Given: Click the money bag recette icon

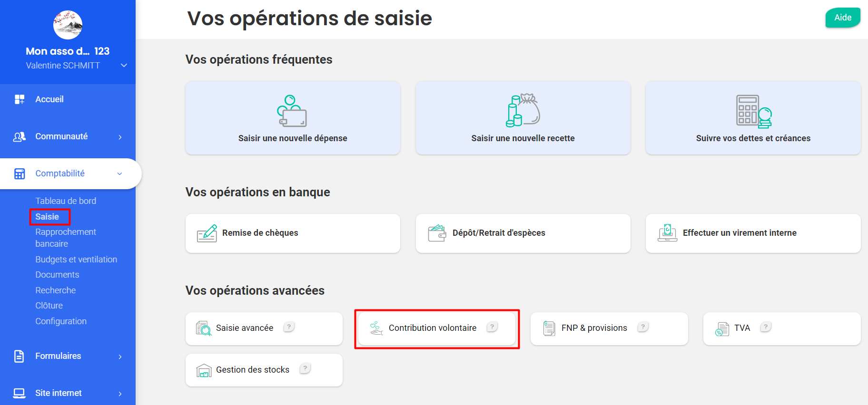Looking at the screenshot, I should tap(523, 110).
